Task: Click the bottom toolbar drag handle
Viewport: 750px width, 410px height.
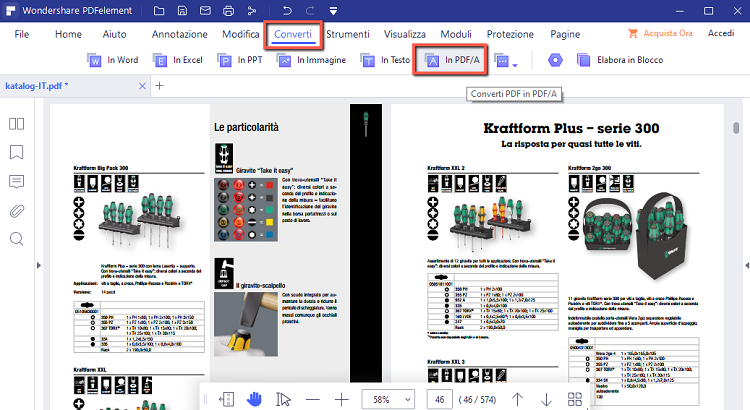Action: tap(206, 399)
